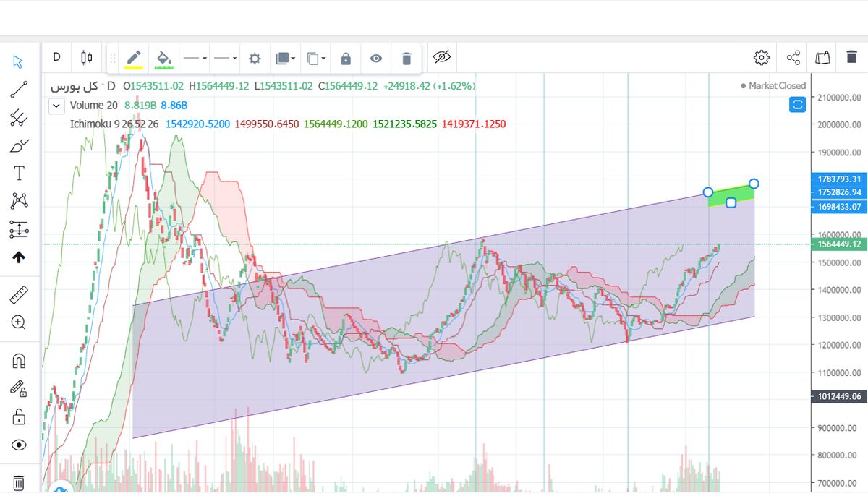868x496 pixels.
Task: Click the share chart icon
Action: point(793,58)
